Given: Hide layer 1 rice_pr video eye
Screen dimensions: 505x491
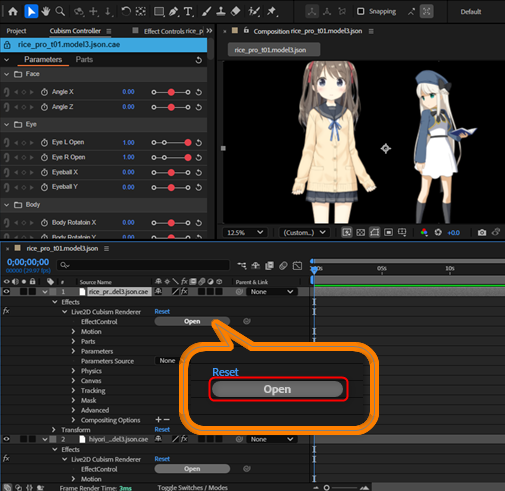Looking at the screenshot, I should point(6,292).
